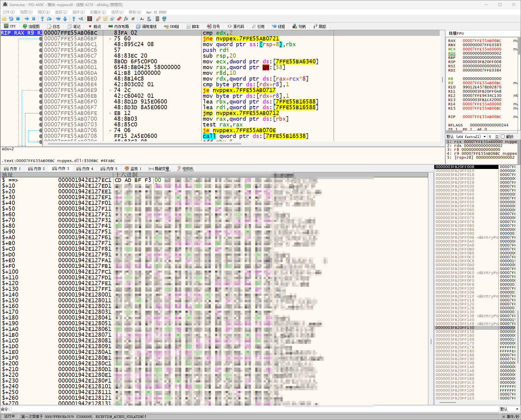The width and height of the screenshot is (521, 420).
Task: Click the fx functions icon
Action: click(126, 19)
